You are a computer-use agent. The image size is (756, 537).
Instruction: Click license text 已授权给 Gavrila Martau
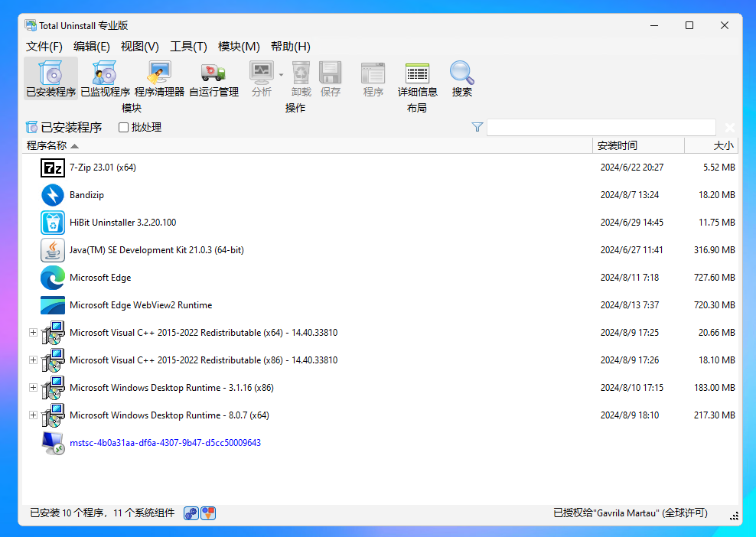pyautogui.click(x=631, y=513)
